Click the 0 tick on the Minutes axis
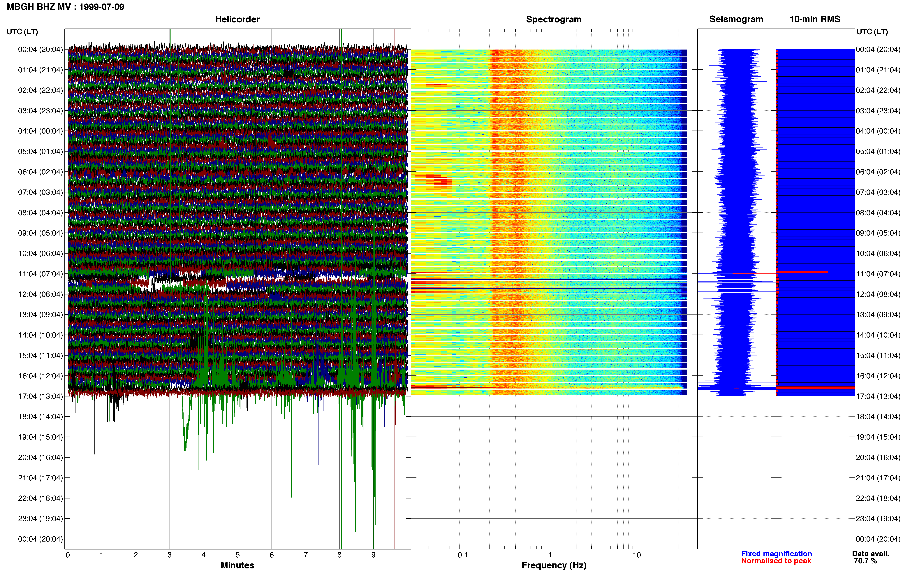924x578 pixels. pos(68,555)
